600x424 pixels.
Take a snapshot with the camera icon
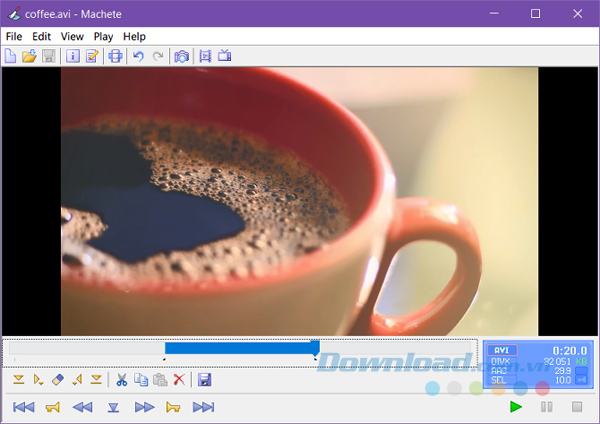point(181,56)
